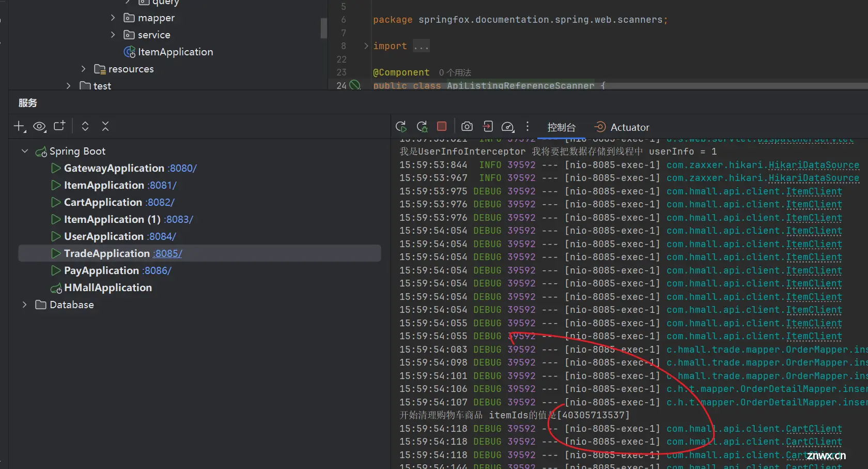Click the Spring Boot leaf icon
This screenshot has height=469, width=868.
(41, 152)
